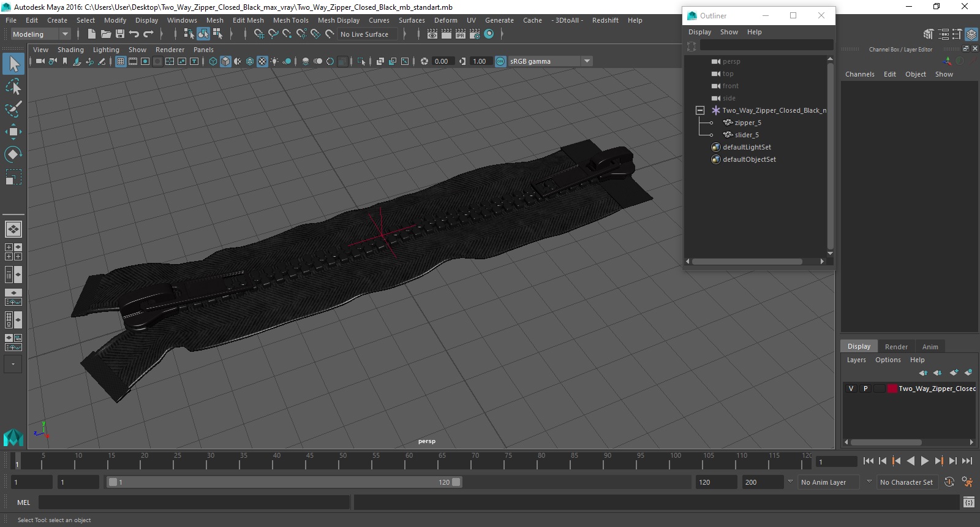Screen dimensions: 980x527
Task: Click the Undo arrow icon
Action: pyautogui.click(x=134, y=34)
